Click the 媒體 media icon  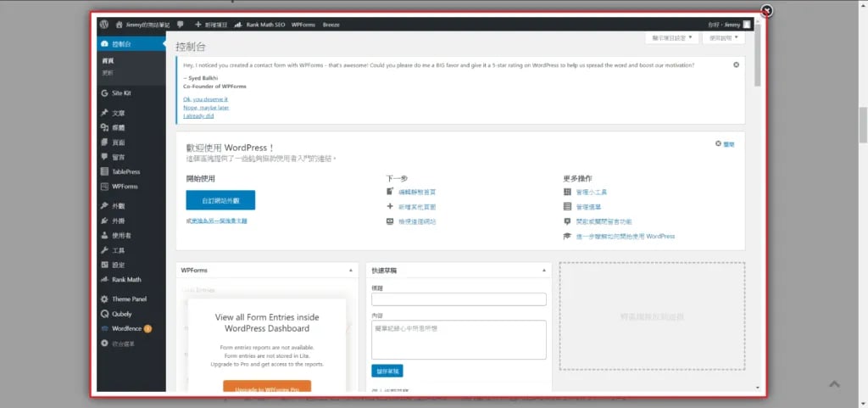coord(104,127)
